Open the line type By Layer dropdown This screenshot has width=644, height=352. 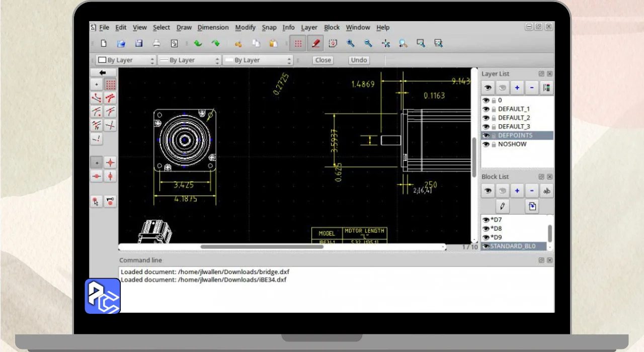pos(258,60)
